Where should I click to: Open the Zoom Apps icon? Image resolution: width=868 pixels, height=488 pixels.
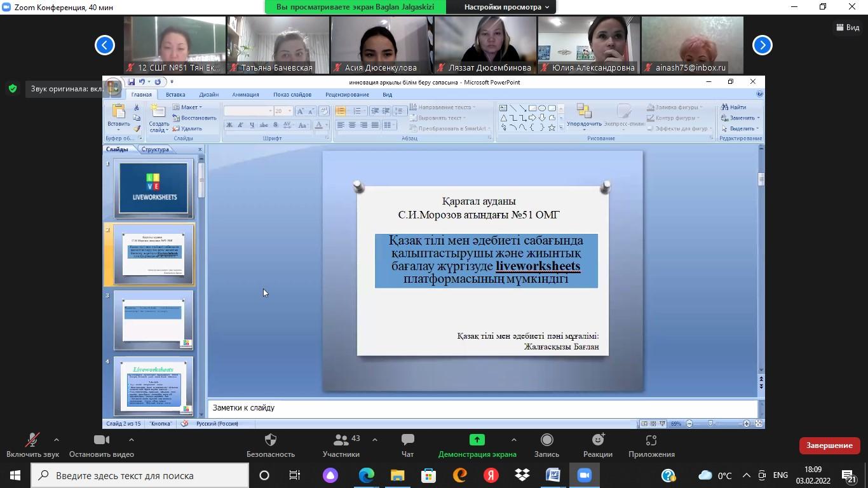651,440
